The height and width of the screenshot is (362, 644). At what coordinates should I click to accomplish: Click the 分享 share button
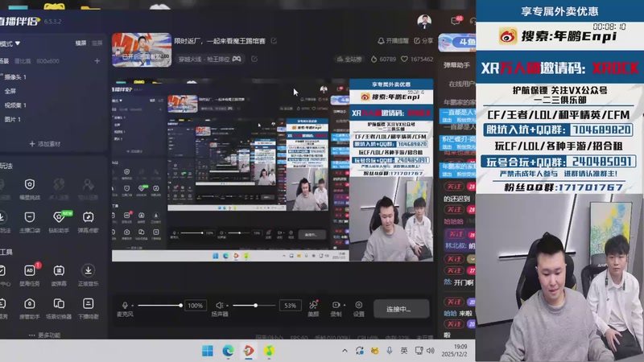(x=423, y=41)
